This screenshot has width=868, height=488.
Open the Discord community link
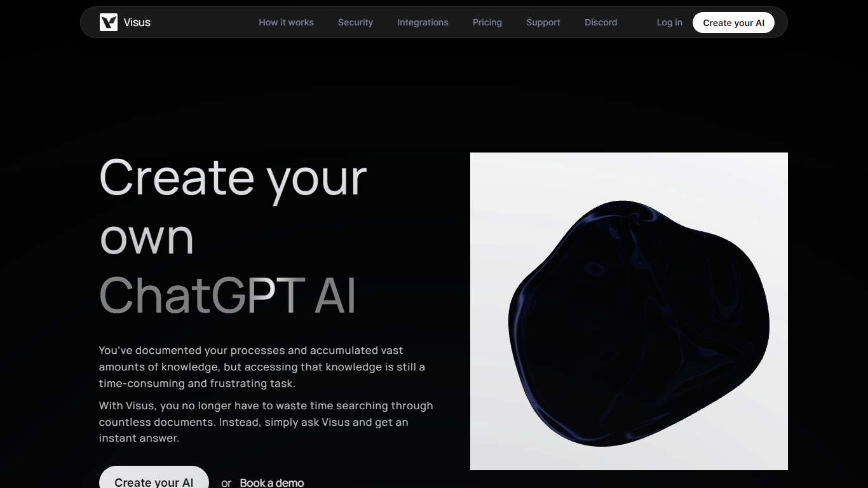point(600,22)
